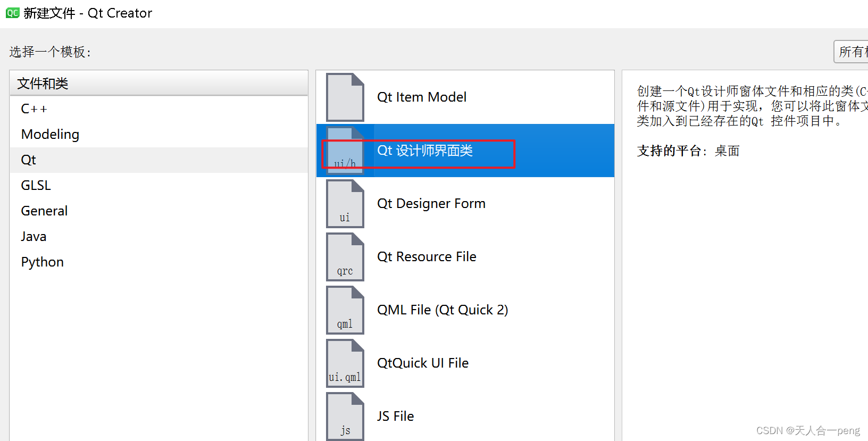Click the ui/h icon for Qt 设计师界面类
The height and width of the screenshot is (441, 868).
[x=345, y=151]
